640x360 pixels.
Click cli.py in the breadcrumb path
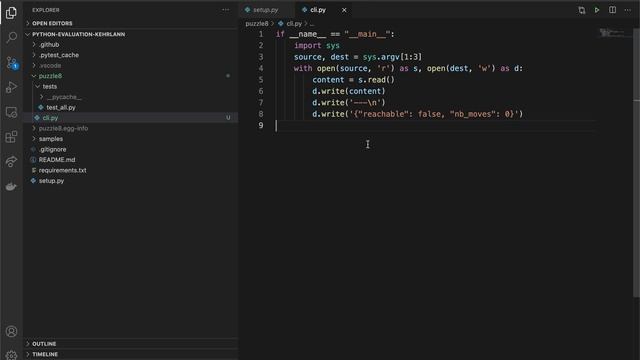[293, 24]
